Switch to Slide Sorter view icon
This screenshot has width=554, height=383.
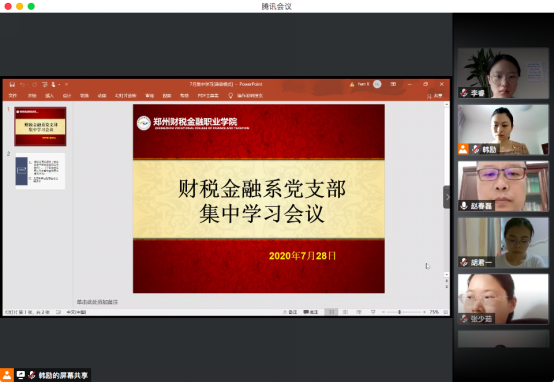tap(345, 312)
